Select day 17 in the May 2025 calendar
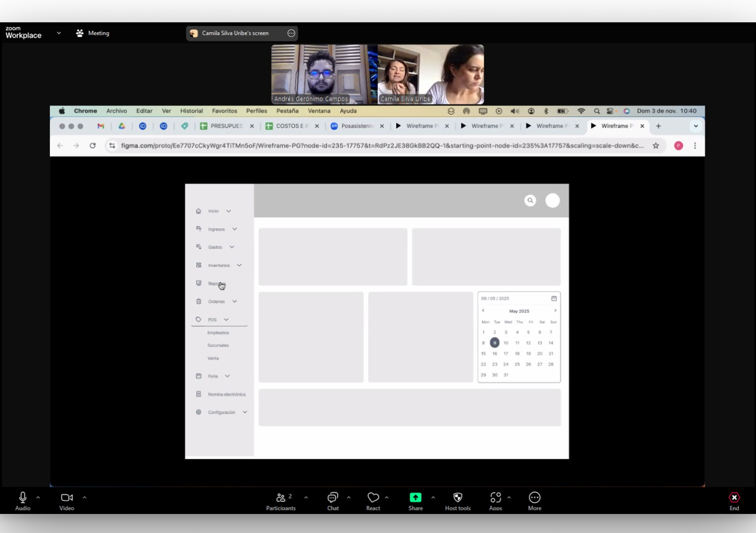The width and height of the screenshot is (756, 533). pos(506,354)
